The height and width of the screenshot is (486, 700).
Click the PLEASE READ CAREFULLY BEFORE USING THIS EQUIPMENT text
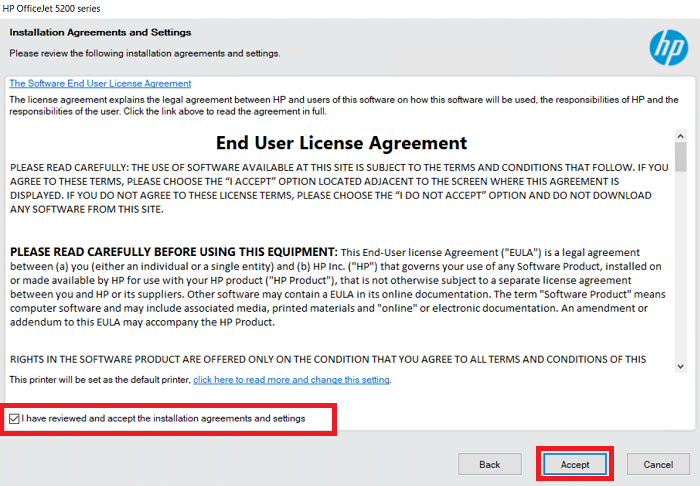pos(174,252)
